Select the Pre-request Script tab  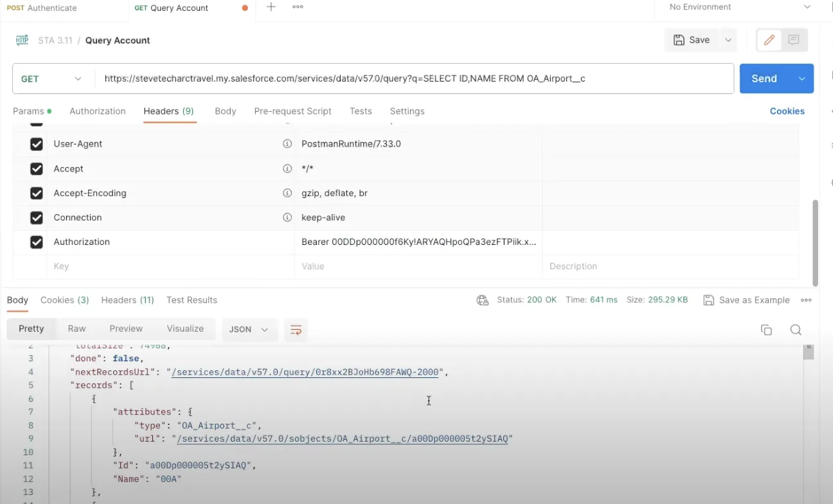pos(292,111)
